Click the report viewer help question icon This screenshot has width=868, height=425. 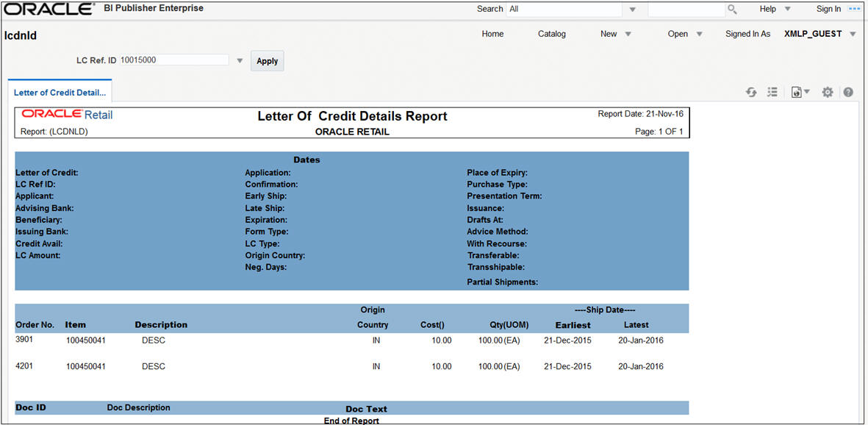[848, 93]
